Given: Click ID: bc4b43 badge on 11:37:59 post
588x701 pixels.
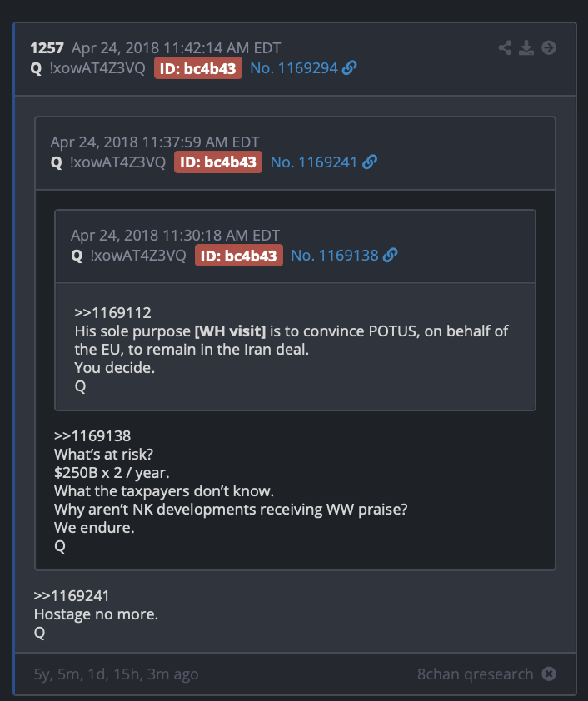Looking at the screenshot, I should tap(218, 162).
